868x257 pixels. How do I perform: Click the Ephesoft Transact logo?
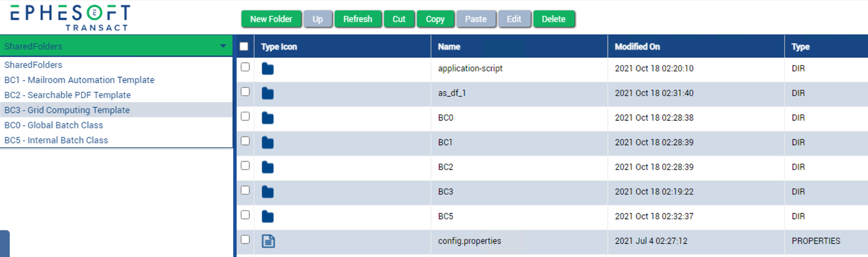[70, 18]
